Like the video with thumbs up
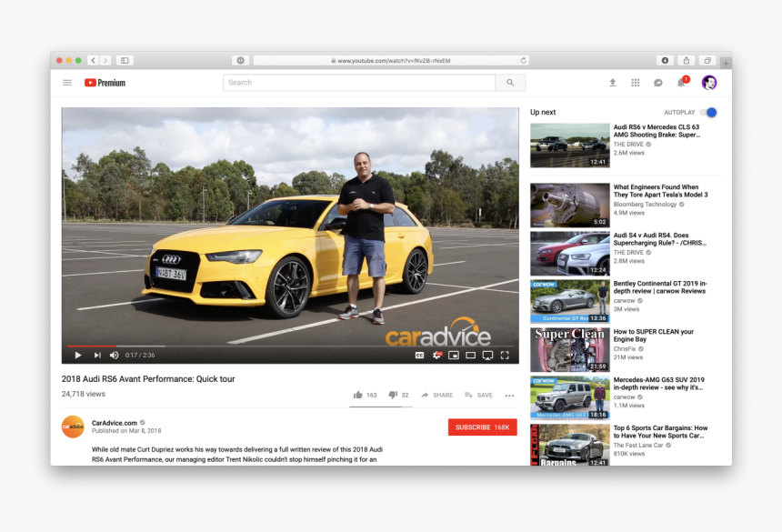 pyautogui.click(x=357, y=395)
